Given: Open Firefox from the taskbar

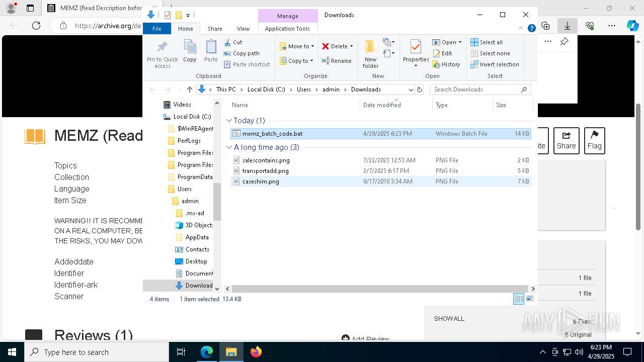Looking at the screenshot, I should [256, 352].
